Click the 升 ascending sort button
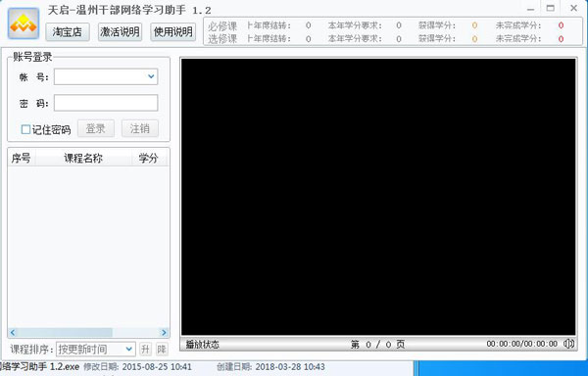This screenshot has height=376, width=588. click(145, 350)
